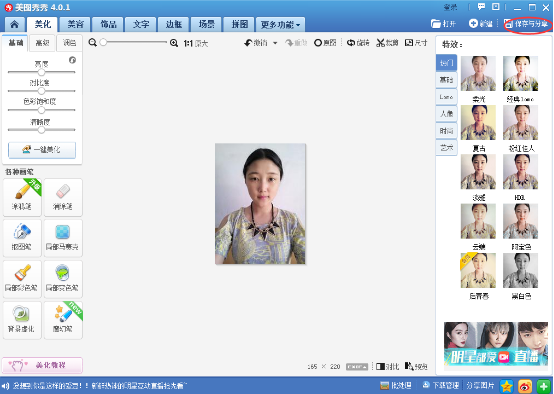554x394 pixels.
Task: Select the 抠图笔 cutout tool
Action: 22,238
